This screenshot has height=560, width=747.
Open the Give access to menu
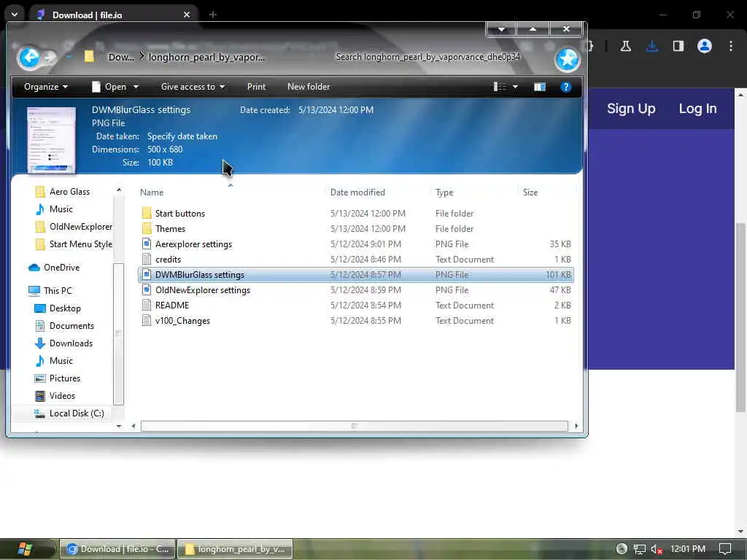(x=193, y=87)
